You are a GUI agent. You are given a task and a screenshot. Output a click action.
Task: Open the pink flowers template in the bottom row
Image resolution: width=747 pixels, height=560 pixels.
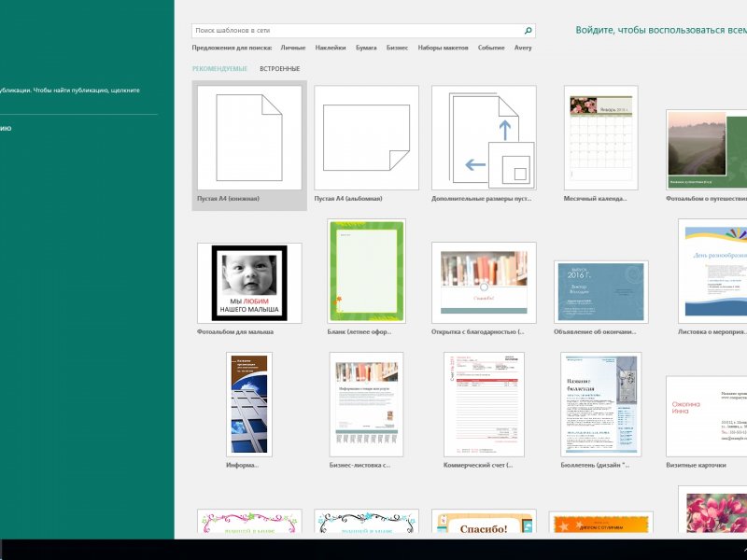[x=712, y=510]
